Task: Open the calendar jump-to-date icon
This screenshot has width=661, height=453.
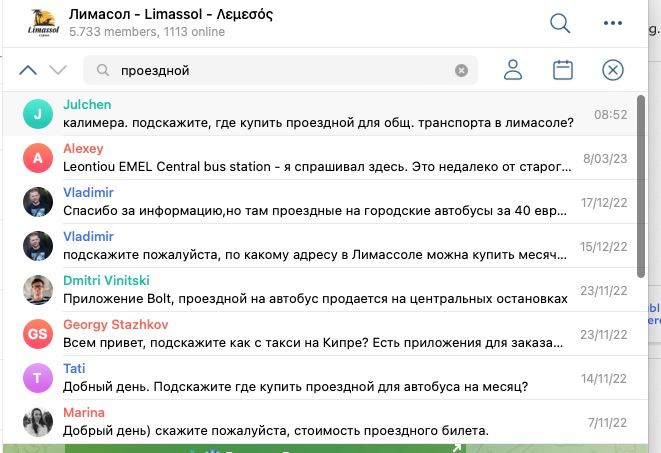Action: tap(563, 70)
